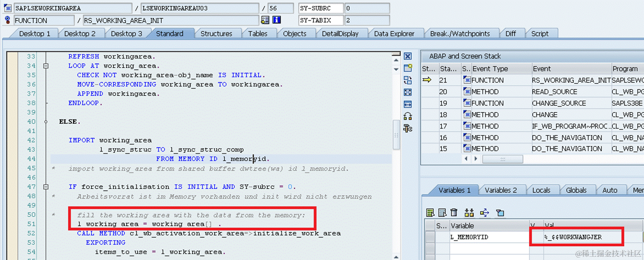Click the code editor scroll-down arrow
The image size is (644, 260).
[396, 69]
